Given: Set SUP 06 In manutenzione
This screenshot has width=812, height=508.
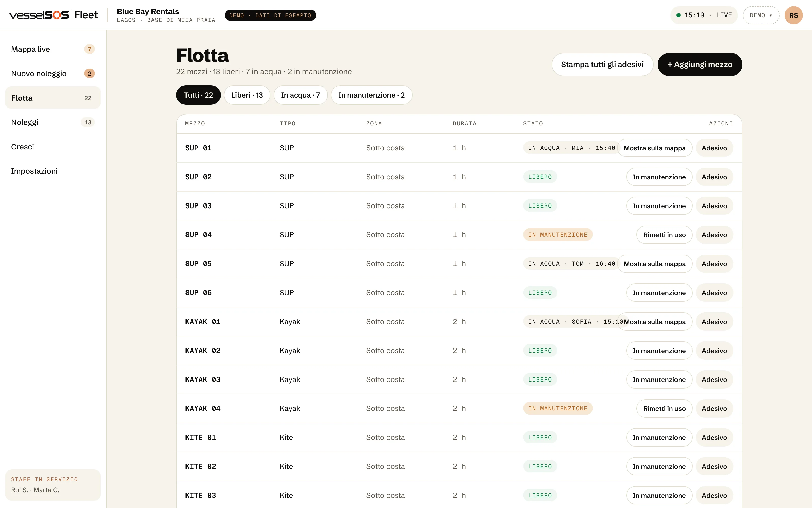Looking at the screenshot, I should 659,293.
